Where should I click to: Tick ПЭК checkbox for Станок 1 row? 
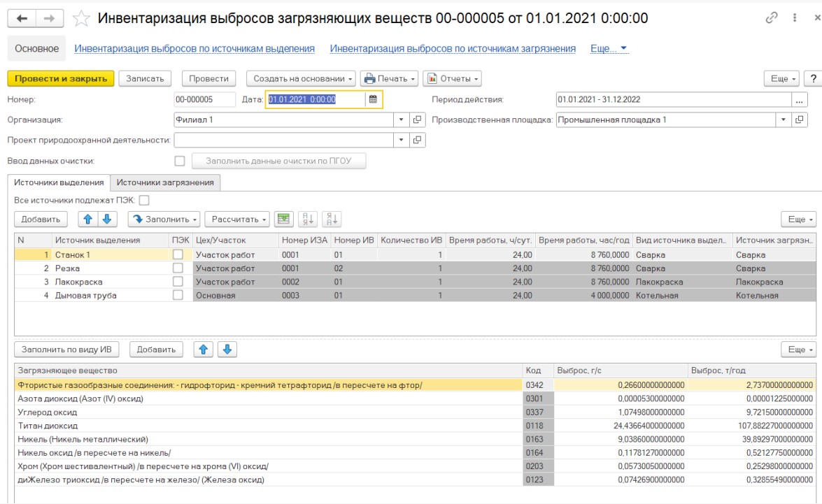click(x=178, y=254)
